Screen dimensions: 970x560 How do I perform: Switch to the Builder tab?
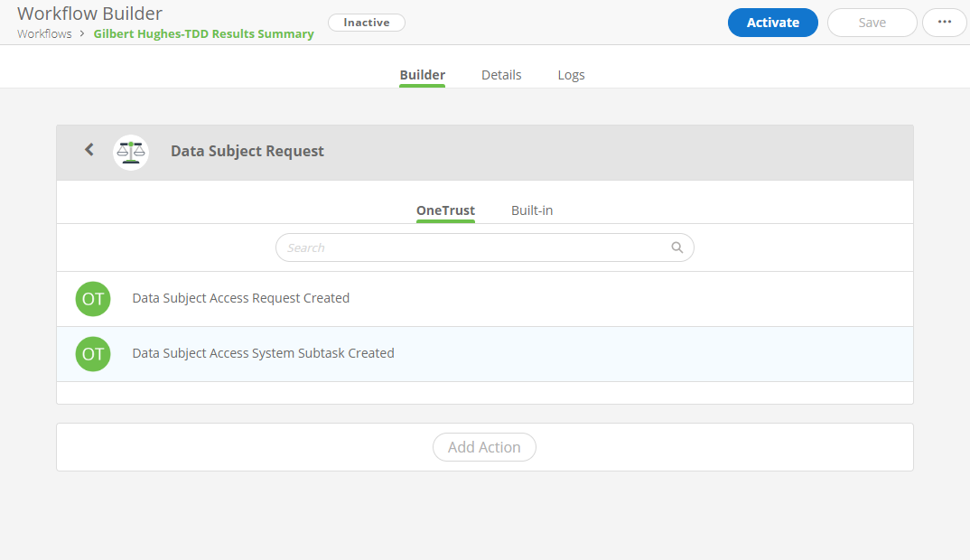[422, 75]
